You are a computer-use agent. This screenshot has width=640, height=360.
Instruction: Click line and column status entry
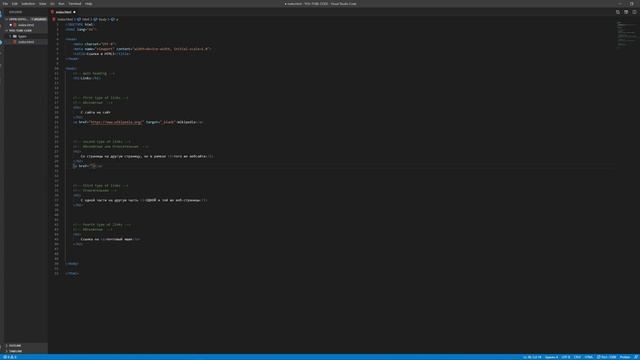pyautogui.click(x=532, y=357)
